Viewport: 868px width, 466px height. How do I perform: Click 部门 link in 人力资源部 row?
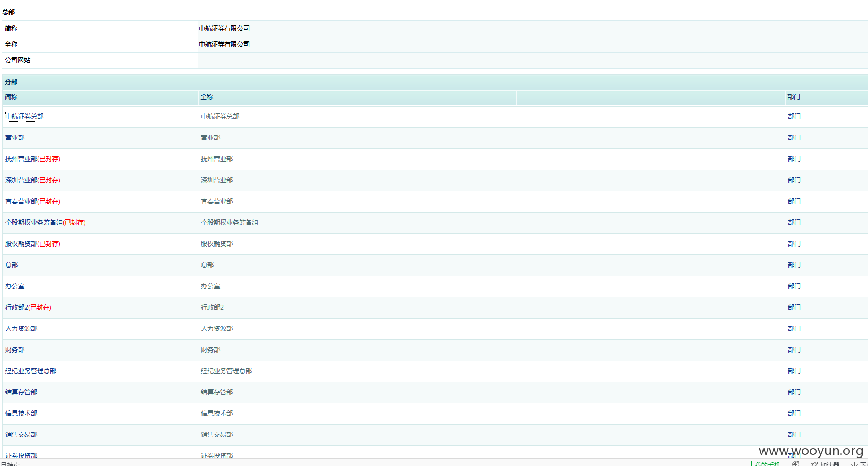pos(794,329)
